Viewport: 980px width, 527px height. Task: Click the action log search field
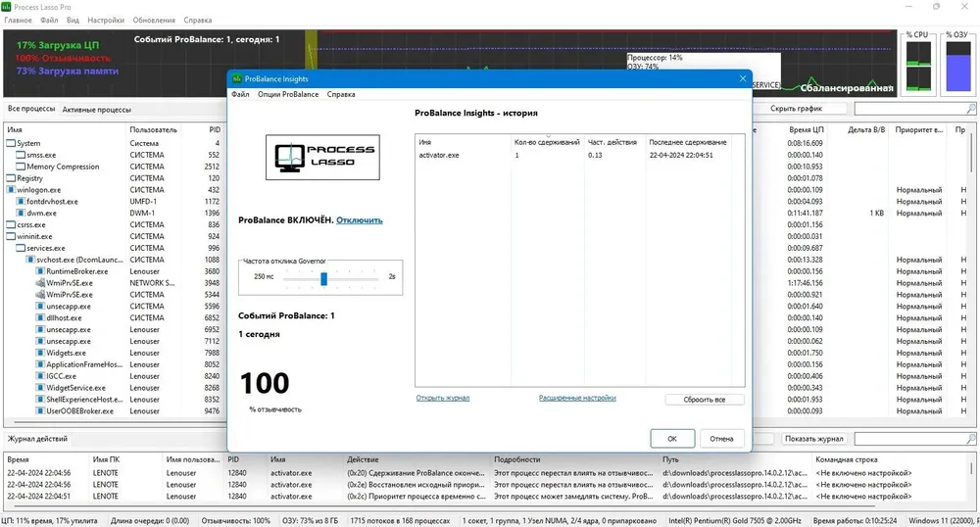[910, 439]
